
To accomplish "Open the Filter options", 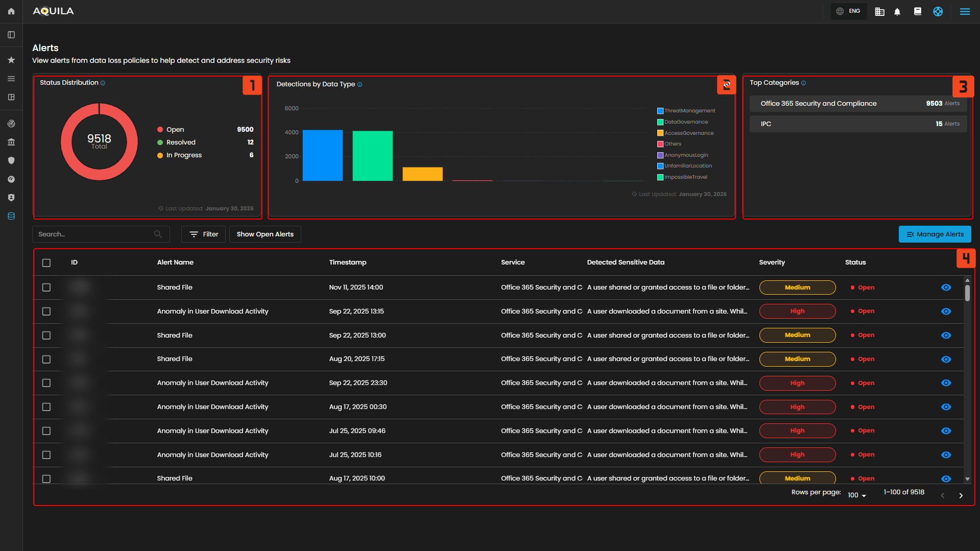I will 203,234.
